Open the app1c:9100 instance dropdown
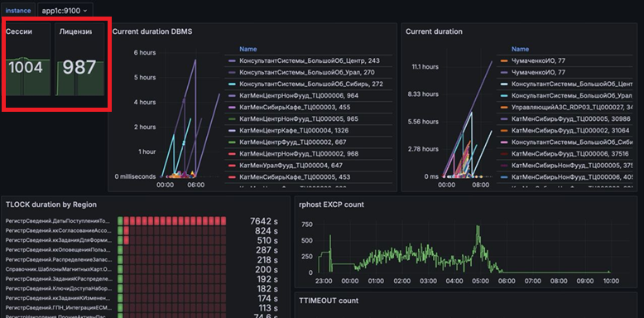The width and height of the screenshot is (644, 318). tap(65, 11)
